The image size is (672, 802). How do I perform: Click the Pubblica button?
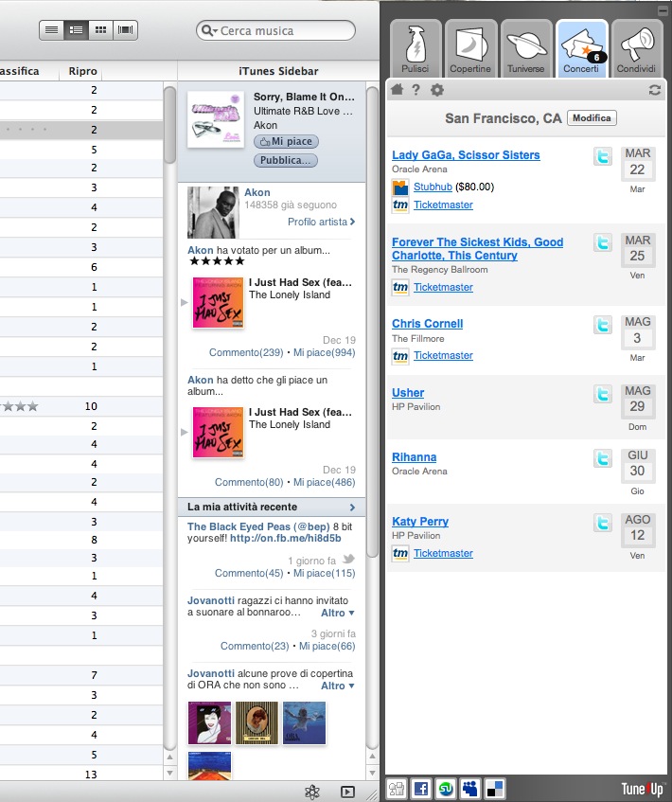coord(286,160)
